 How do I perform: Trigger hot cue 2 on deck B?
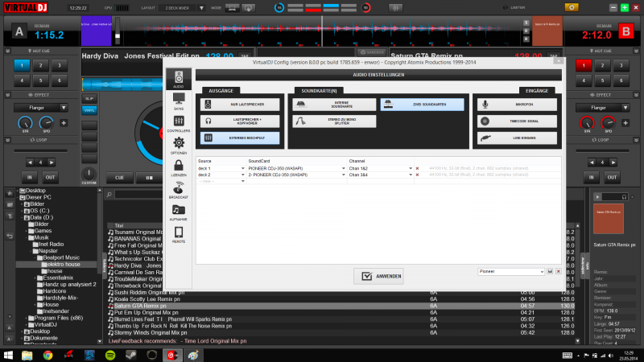pyautogui.click(x=602, y=65)
